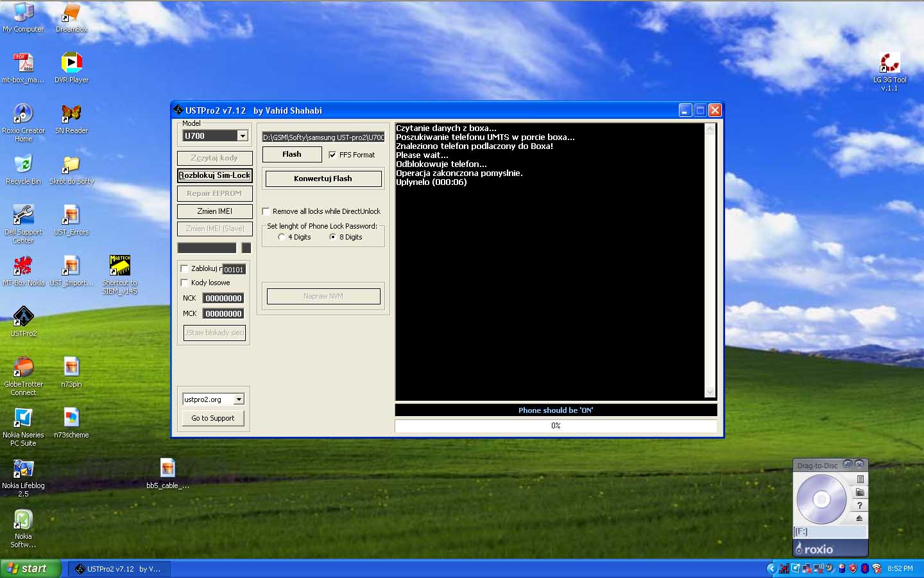Click the list options icon in Drag-to-Disc
The width and height of the screenshot is (924, 578).
coord(860,479)
